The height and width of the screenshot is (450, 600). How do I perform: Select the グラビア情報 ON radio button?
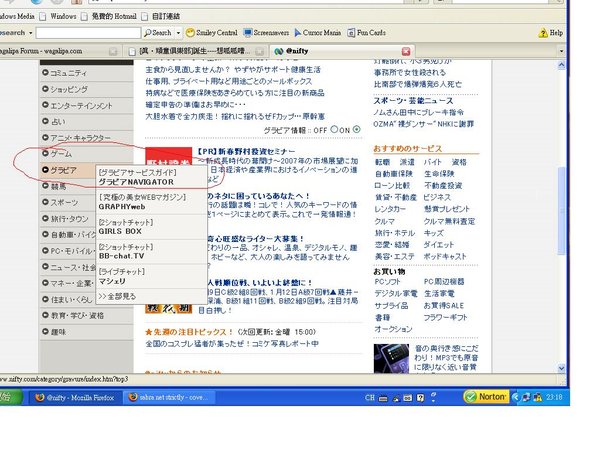[x=358, y=129]
